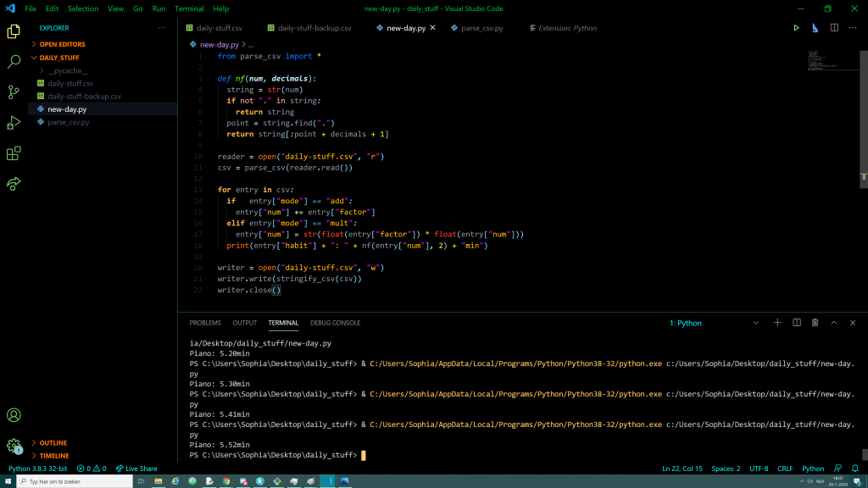
Task: Switch to the parse_csv.py editor tab
Action: pyautogui.click(x=481, y=28)
